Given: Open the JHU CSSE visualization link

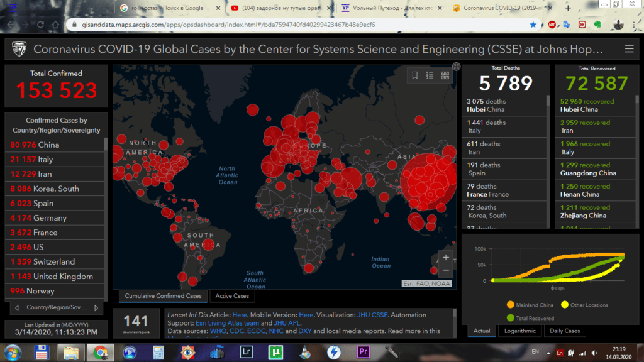Looking at the screenshot, I should (372, 315).
